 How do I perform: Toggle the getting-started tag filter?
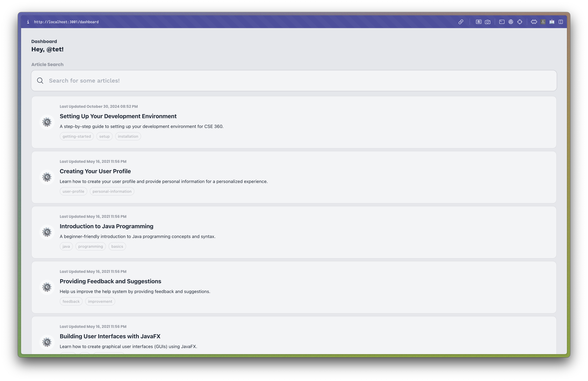tap(77, 136)
